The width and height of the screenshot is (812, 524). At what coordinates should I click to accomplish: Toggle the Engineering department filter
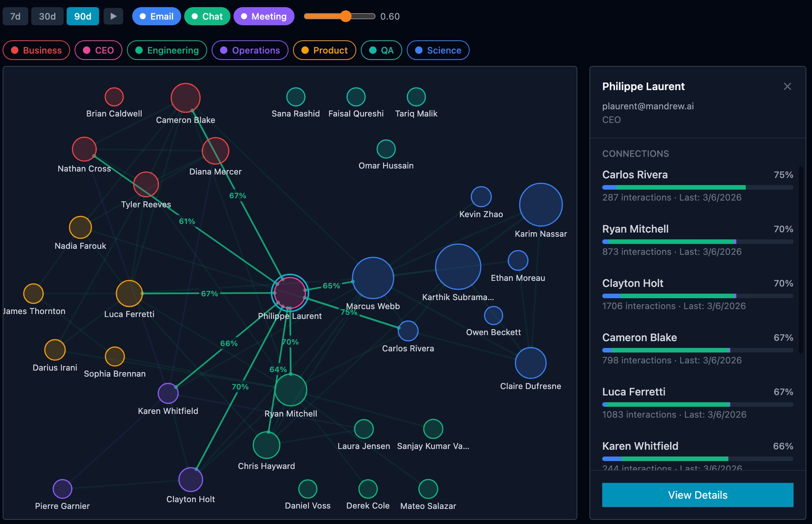pyautogui.click(x=167, y=50)
